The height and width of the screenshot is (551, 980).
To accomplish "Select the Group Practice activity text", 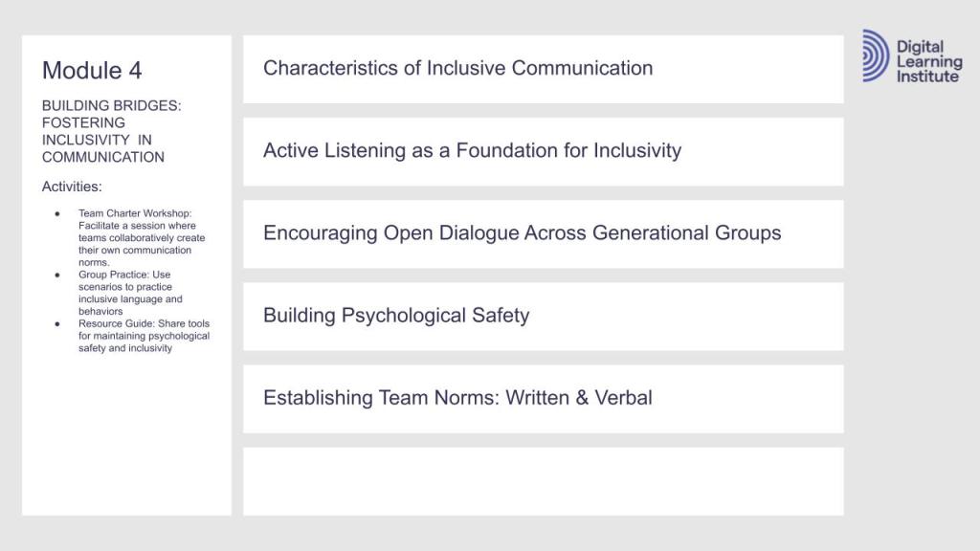I will pyautogui.click(x=130, y=293).
